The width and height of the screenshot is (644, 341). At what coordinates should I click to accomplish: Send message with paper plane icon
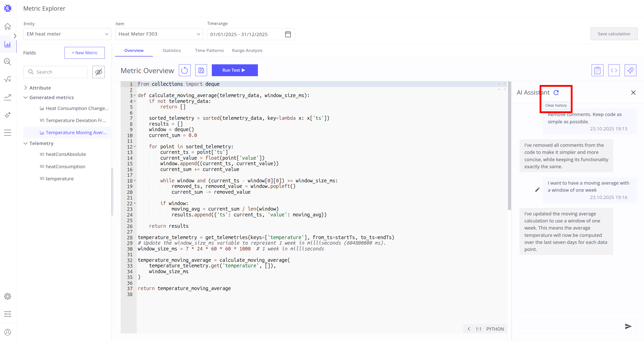[628, 326]
